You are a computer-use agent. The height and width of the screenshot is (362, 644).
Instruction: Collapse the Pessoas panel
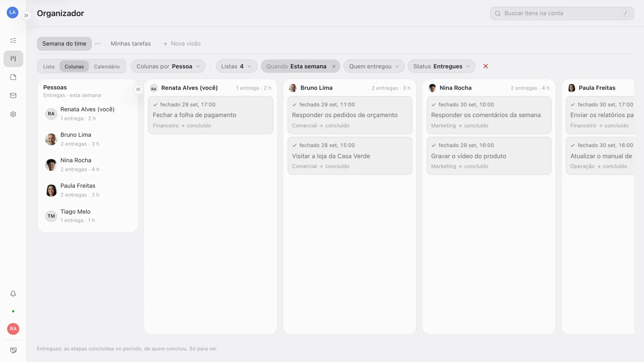coord(138,89)
